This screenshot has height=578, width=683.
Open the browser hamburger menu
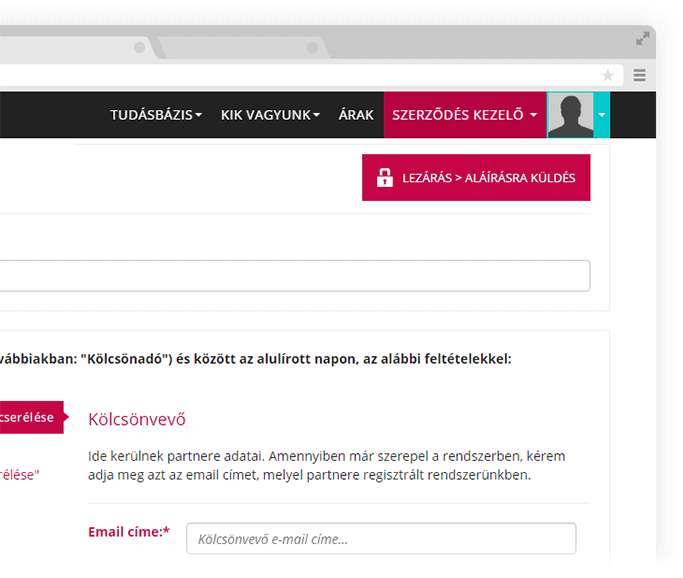tap(640, 75)
